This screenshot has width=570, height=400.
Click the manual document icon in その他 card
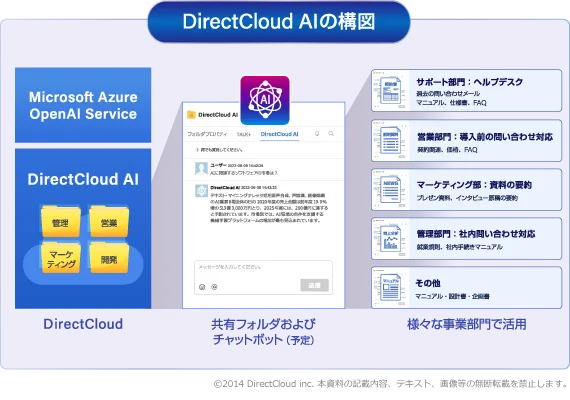coord(390,288)
